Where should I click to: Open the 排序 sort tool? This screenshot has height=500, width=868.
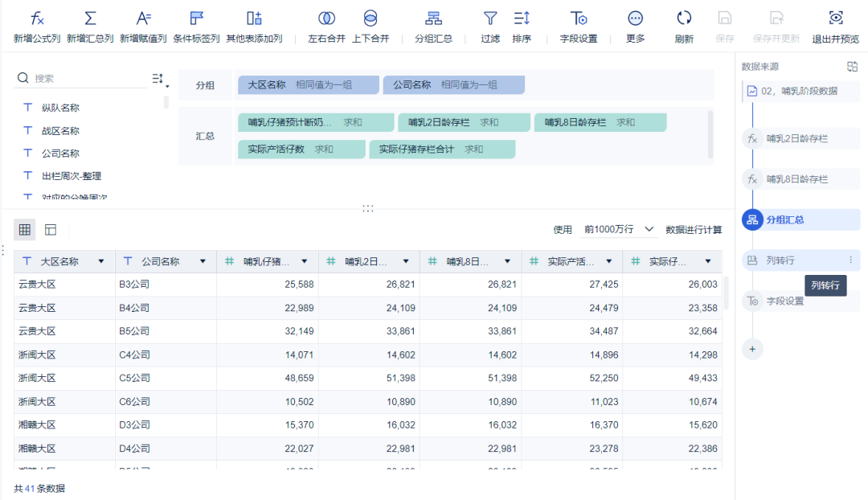(x=522, y=27)
